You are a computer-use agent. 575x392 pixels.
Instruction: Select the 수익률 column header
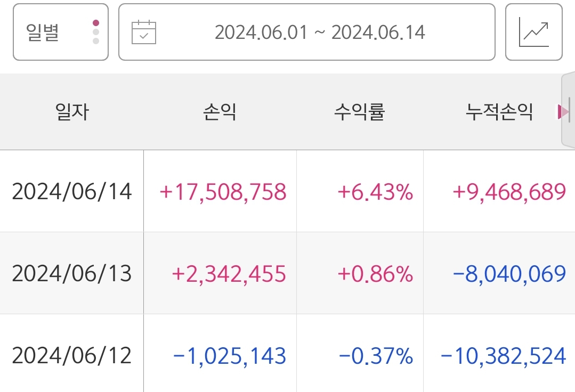360,112
